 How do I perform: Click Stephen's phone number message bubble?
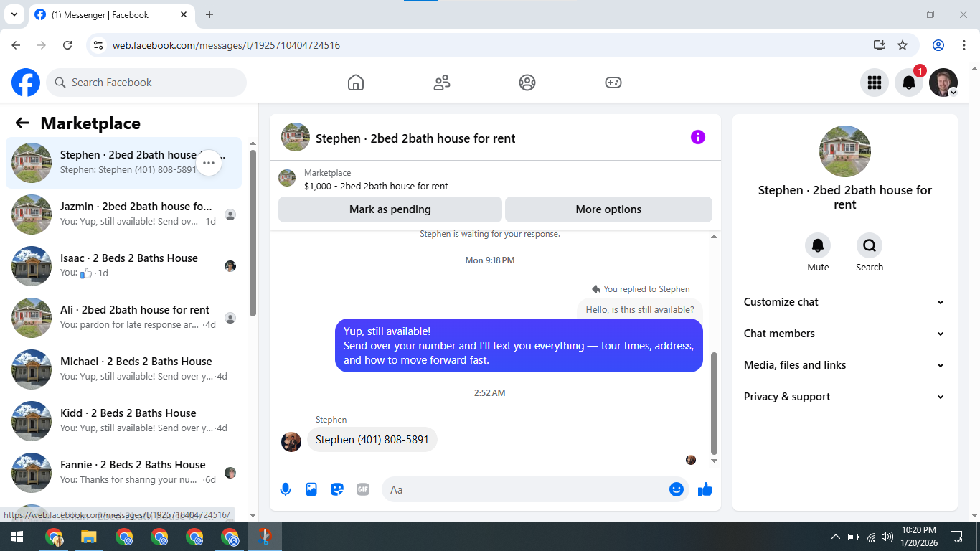pyautogui.click(x=372, y=440)
